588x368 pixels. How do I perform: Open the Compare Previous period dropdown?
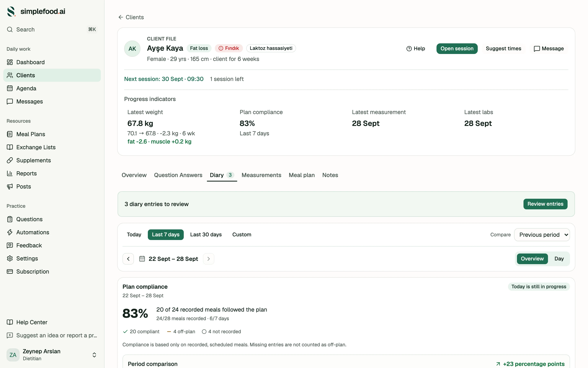pyautogui.click(x=542, y=235)
